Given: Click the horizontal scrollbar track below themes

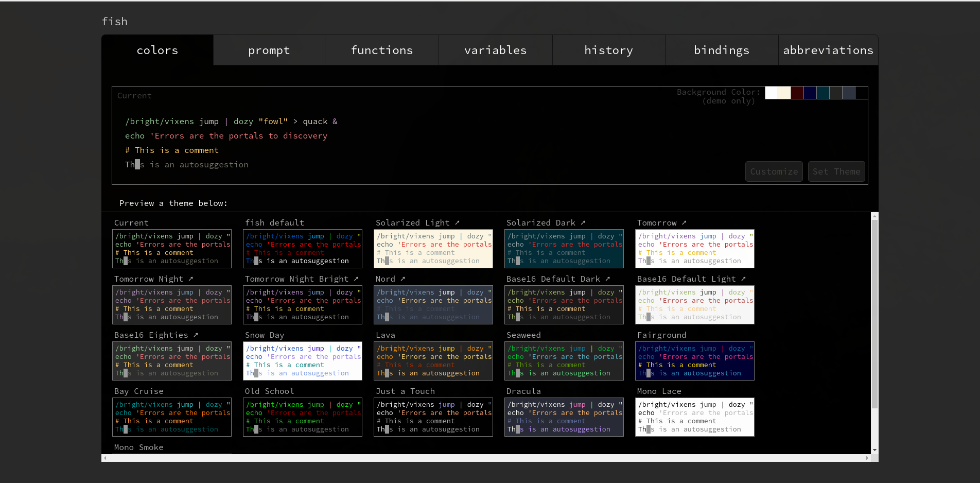Looking at the screenshot, I should [x=486, y=458].
